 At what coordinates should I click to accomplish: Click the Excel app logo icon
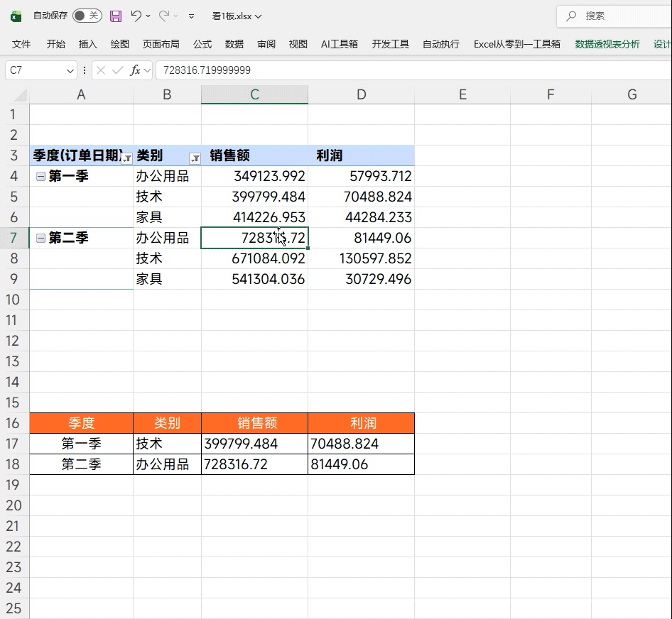[x=16, y=16]
